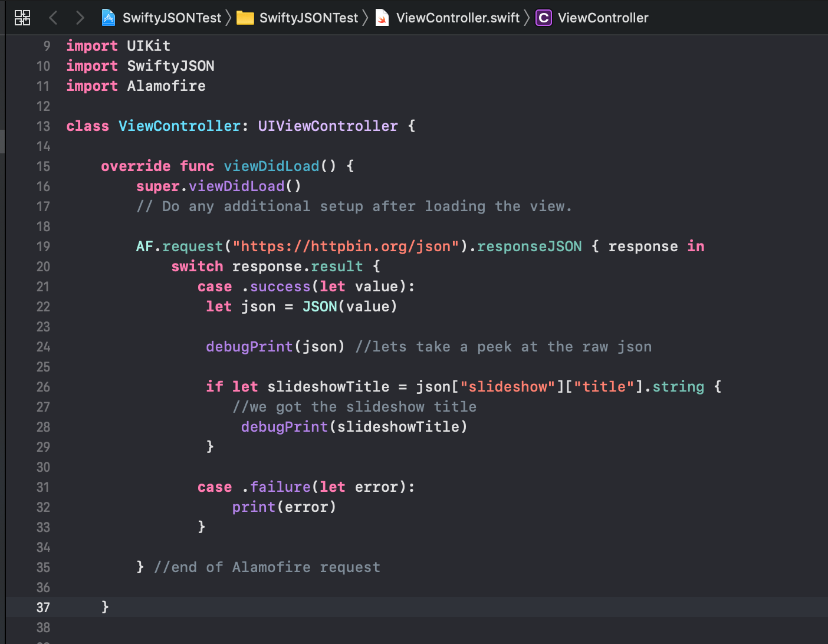Click 'slideshowTitle' variable on line 26
This screenshot has height=644, width=828.
328,386
